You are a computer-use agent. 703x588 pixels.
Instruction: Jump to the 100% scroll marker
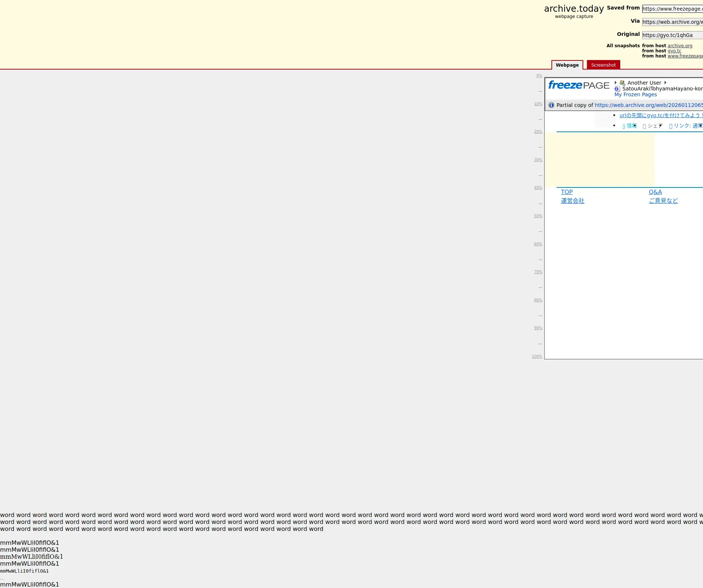click(x=537, y=357)
